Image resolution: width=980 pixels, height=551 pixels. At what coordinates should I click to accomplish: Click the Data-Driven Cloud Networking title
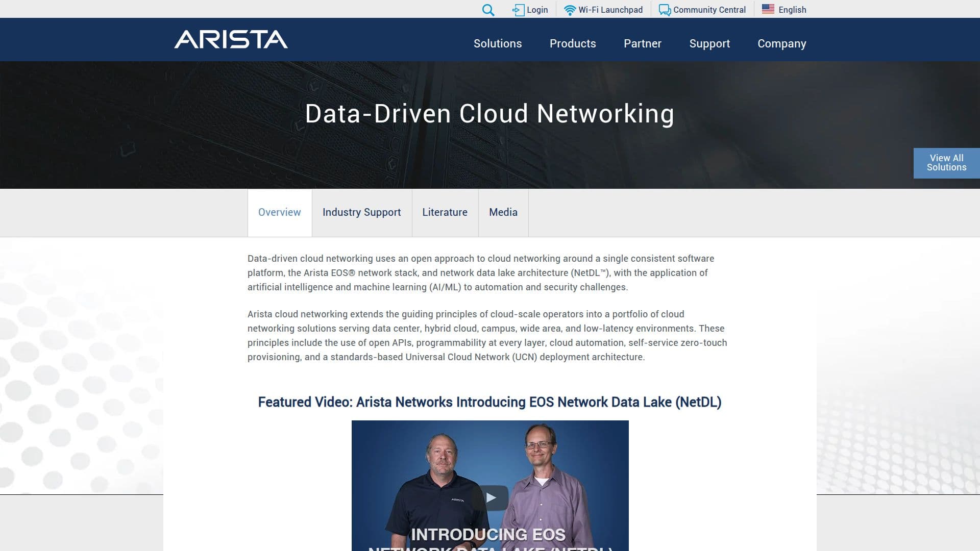click(489, 113)
